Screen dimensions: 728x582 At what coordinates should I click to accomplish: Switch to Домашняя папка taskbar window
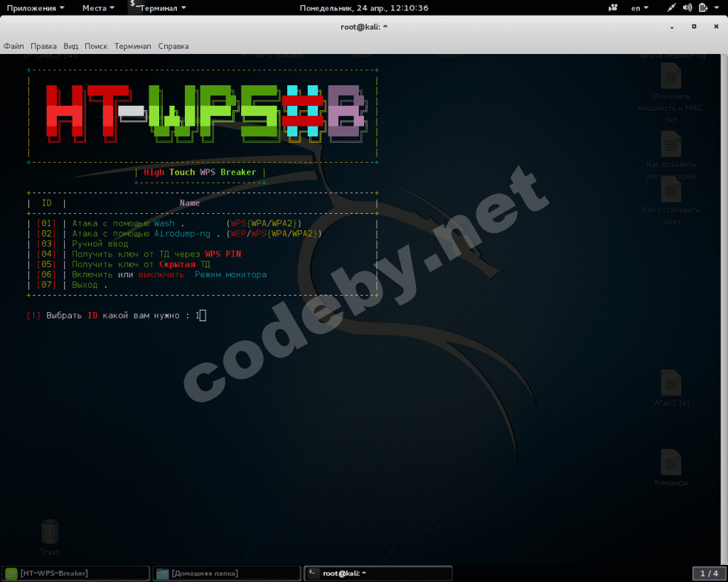[x=227, y=573]
